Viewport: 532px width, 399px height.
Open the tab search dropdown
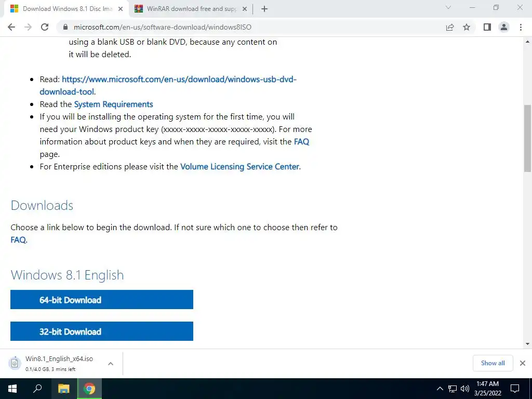[448, 7]
